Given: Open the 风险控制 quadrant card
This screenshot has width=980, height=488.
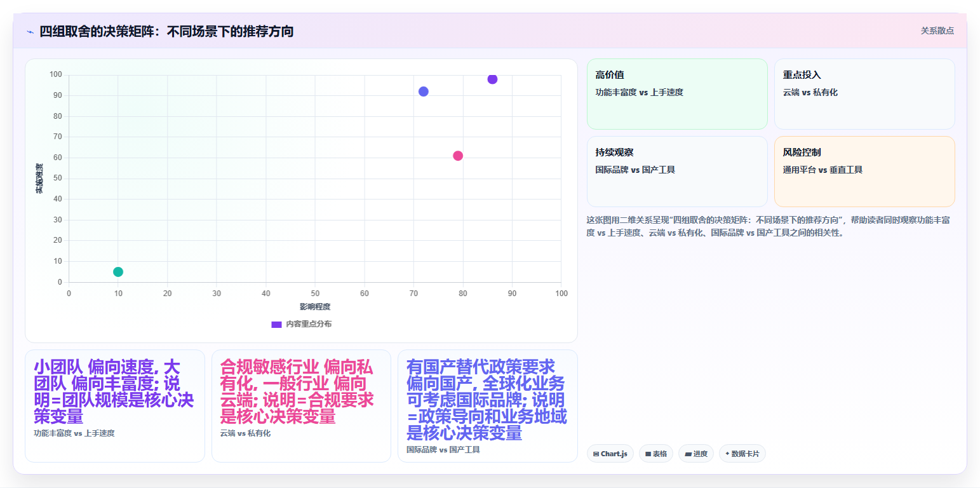Looking at the screenshot, I should [864, 172].
